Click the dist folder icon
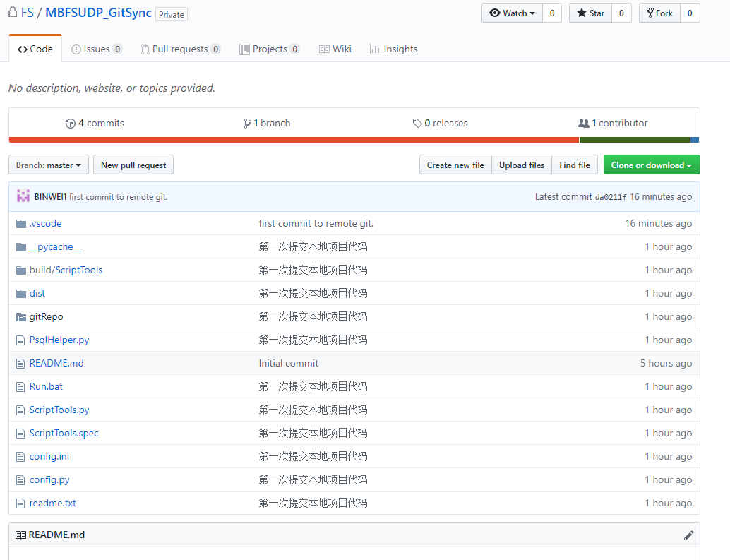This screenshot has height=560, width=730. [x=21, y=294]
